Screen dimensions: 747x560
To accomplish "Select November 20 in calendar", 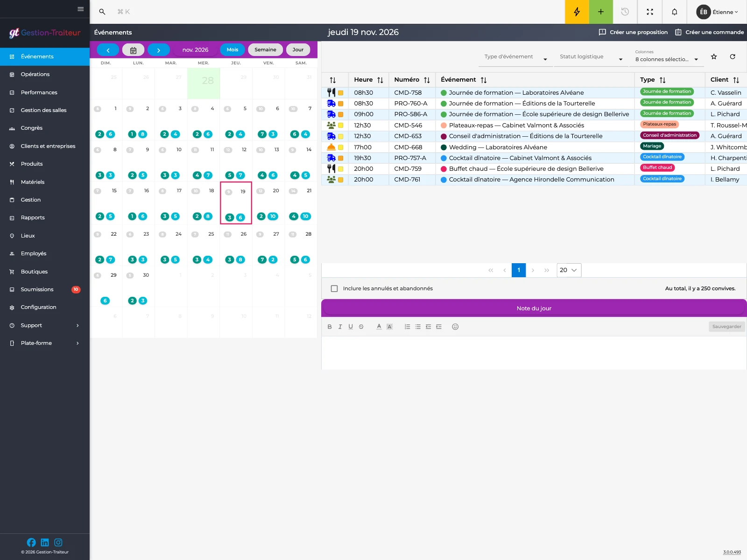I will [268, 203].
